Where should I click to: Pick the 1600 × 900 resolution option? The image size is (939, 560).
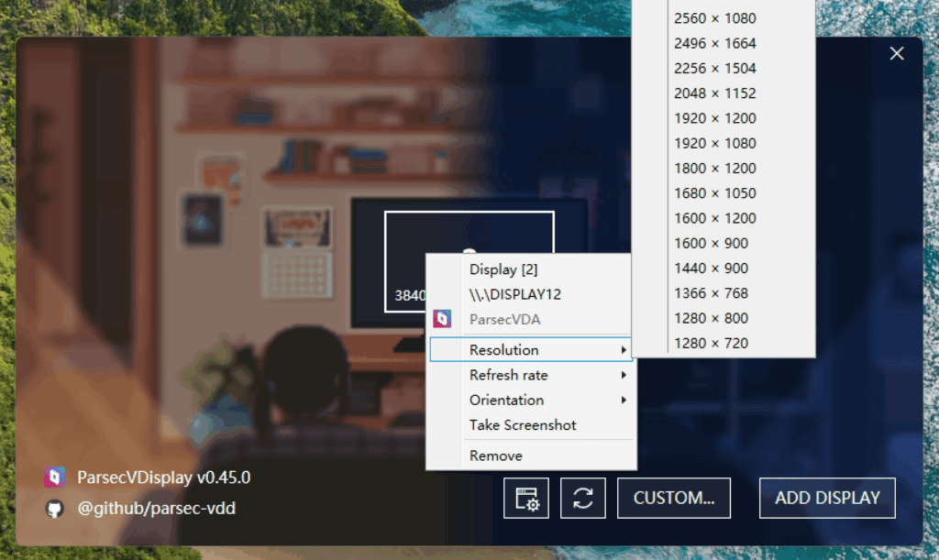click(712, 243)
